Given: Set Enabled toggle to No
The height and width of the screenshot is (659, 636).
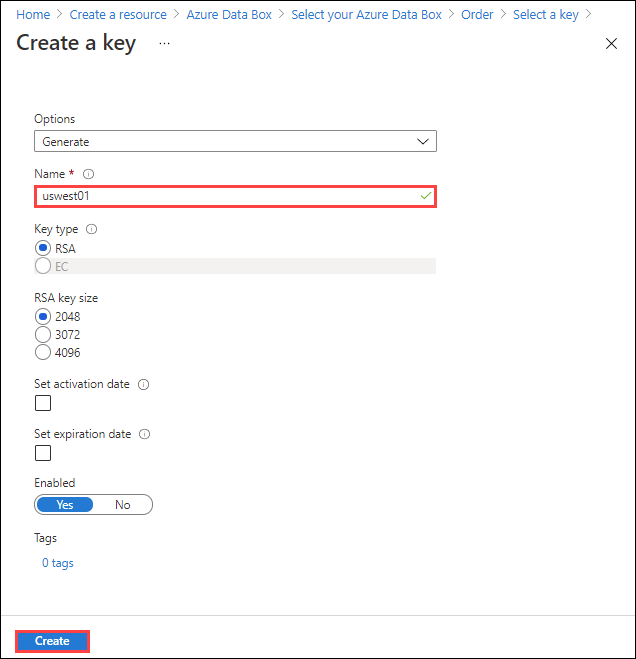Looking at the screenshot, I should pos(123,505).
